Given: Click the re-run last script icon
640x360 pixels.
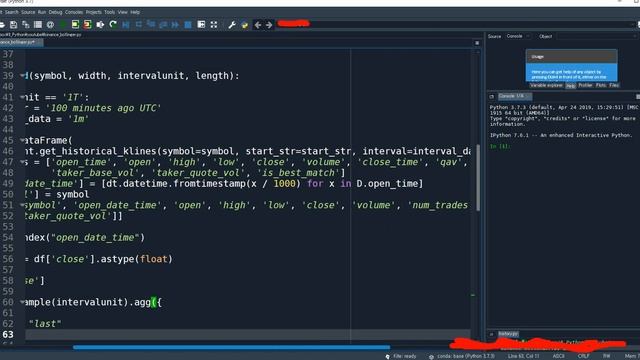Looking at the screenshot, I should (x=113, y=25).
